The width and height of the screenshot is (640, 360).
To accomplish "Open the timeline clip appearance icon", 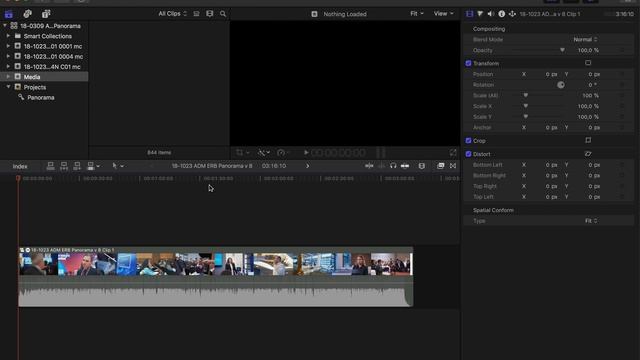I will (422, 166).
